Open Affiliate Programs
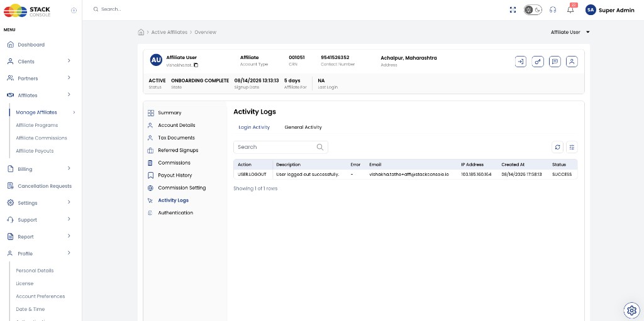 (x=37, y=125)
